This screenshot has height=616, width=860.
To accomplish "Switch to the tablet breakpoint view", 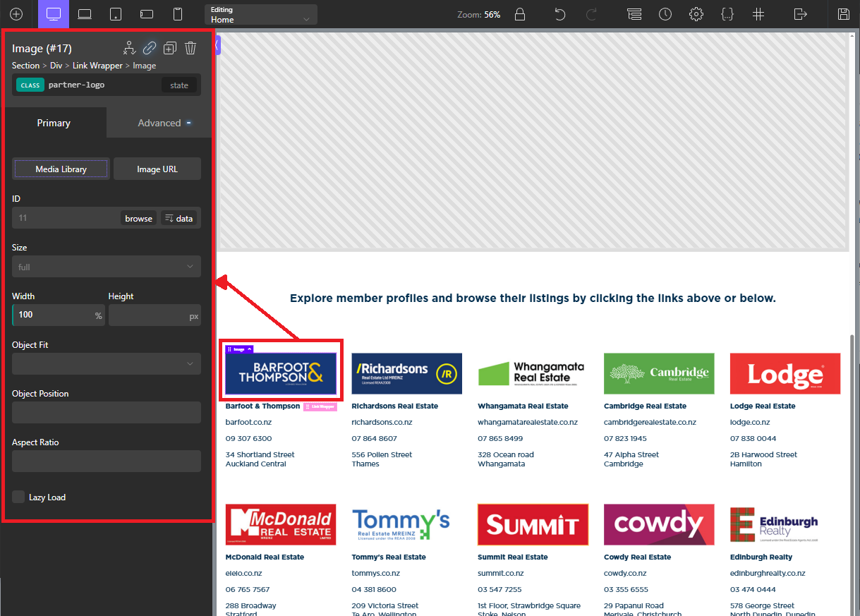I will [x=116, y=14].
